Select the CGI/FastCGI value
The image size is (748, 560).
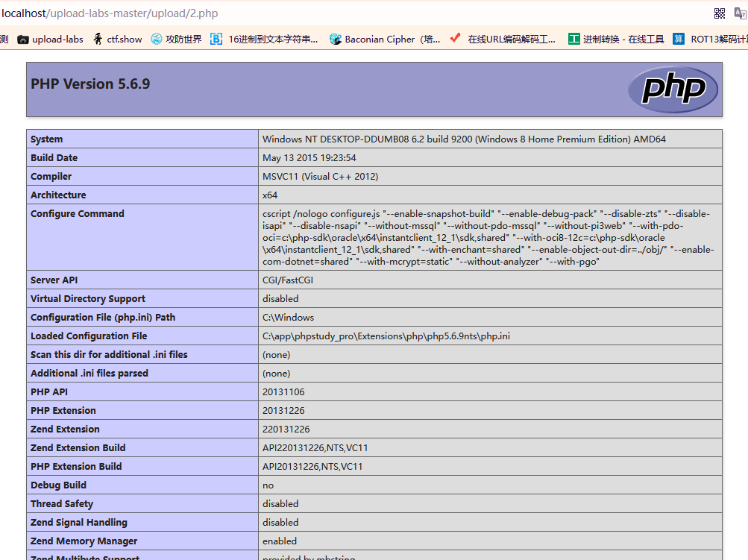click(x=288, y=280)
